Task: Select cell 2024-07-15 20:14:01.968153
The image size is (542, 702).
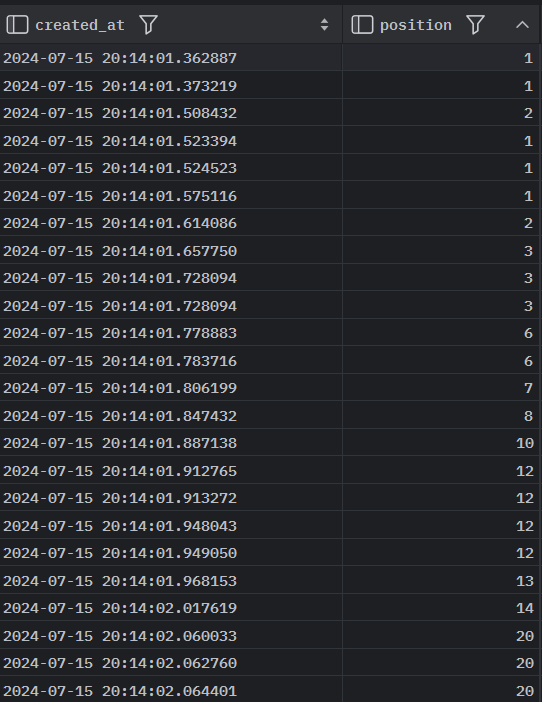Action: pyautogui.click(x=171, y=581)
